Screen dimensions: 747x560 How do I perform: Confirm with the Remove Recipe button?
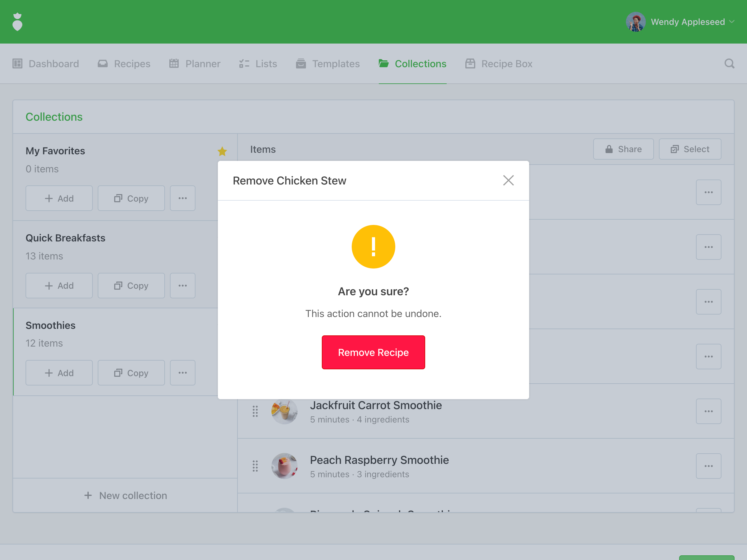pos(373,352)
